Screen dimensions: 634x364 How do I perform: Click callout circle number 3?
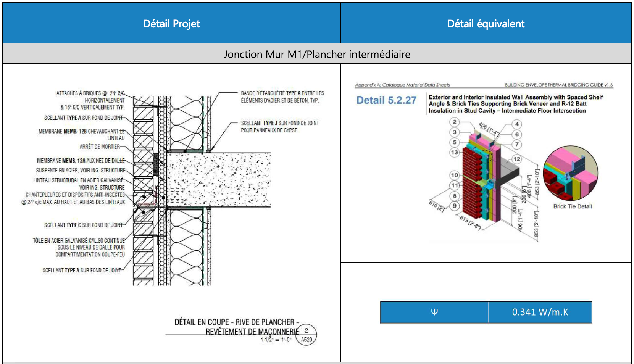tap(454, 132)
